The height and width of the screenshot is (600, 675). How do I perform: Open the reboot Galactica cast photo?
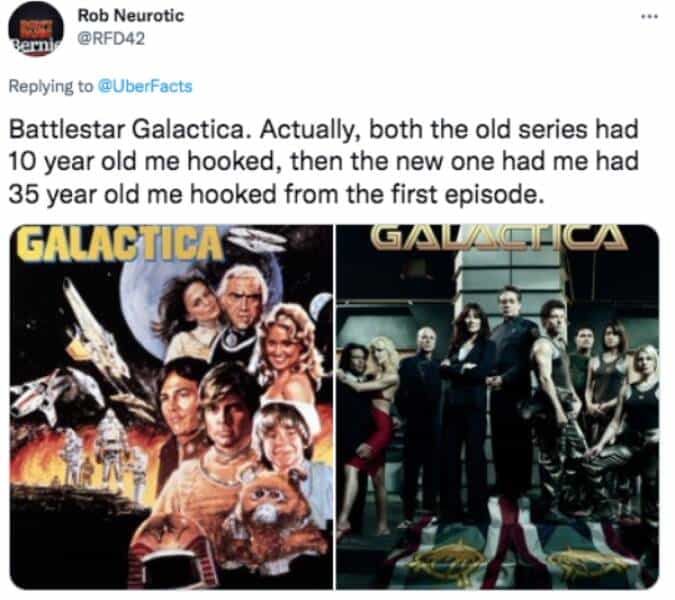click(x=497, y=407)
